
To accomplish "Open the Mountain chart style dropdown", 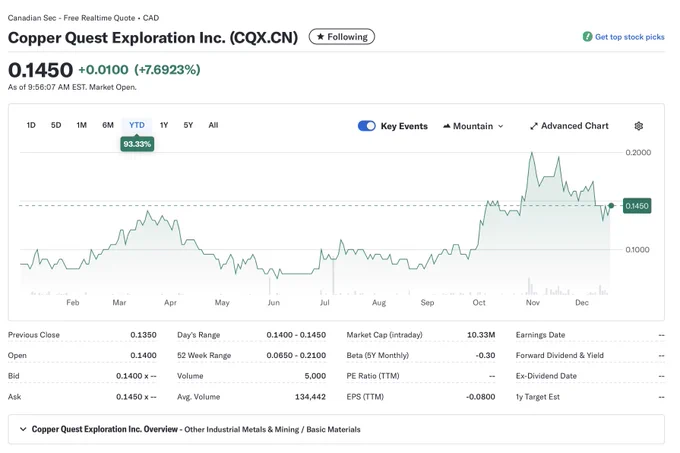I will tap(473, 126).
